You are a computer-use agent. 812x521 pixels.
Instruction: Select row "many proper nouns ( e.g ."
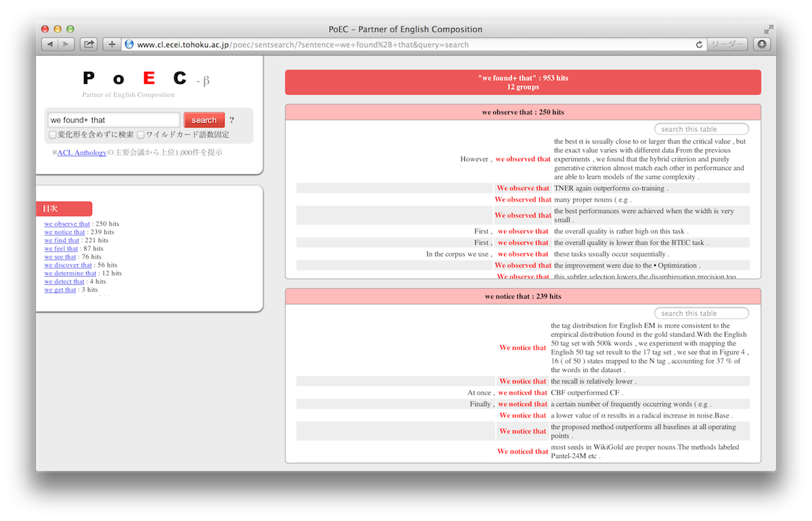[523, 200]
